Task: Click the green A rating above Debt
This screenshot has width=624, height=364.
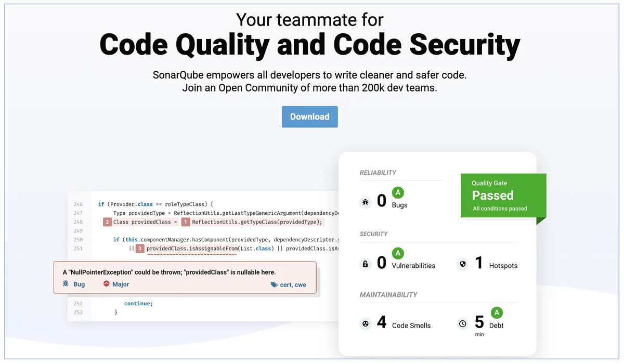Action: [497, 313]
